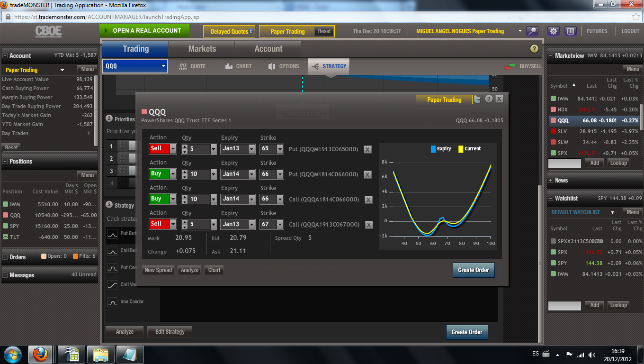Open the QQQ symbol dropdown
This screenshot has width=644, height=364.
coord(163,66)
